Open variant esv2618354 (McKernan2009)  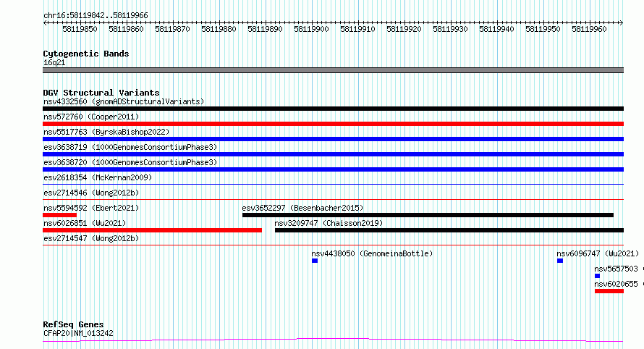click(x=98, y=177)
